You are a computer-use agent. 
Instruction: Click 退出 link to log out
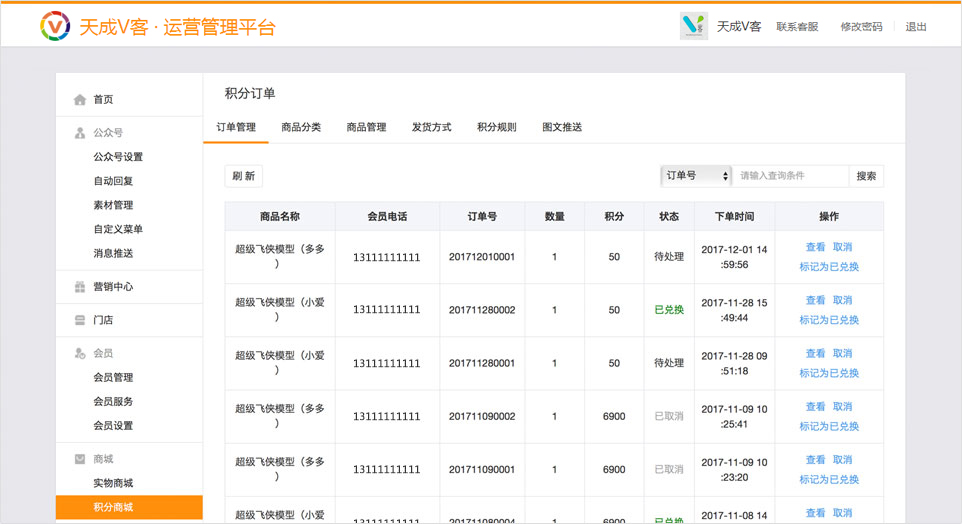[x=916, y=27]
